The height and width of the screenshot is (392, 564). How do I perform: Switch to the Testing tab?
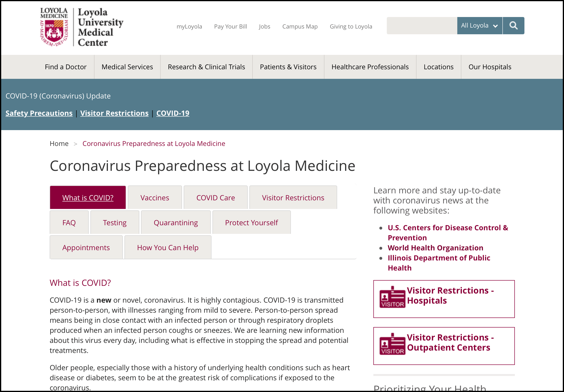click(115, 222)
